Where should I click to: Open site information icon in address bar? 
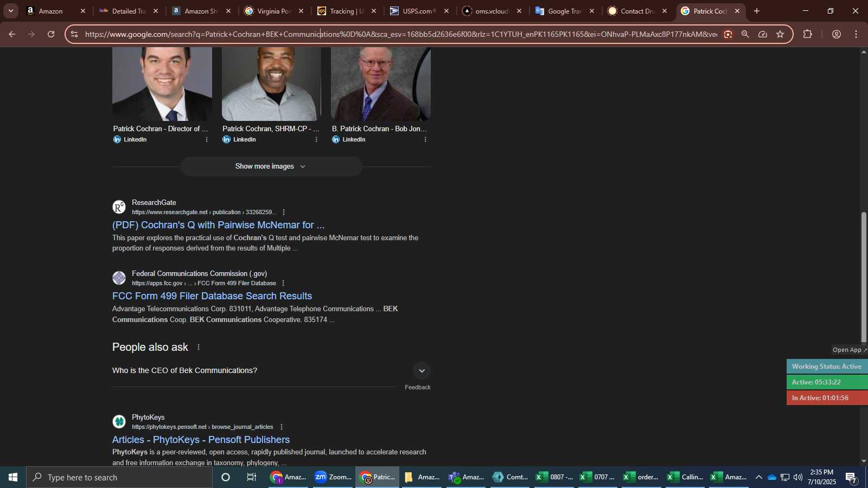(x=75, y=34)
